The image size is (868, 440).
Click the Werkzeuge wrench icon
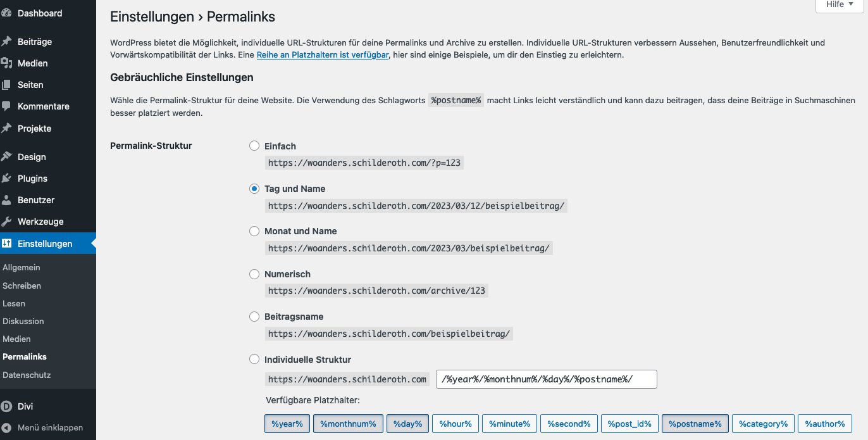(x=6, y=222)
